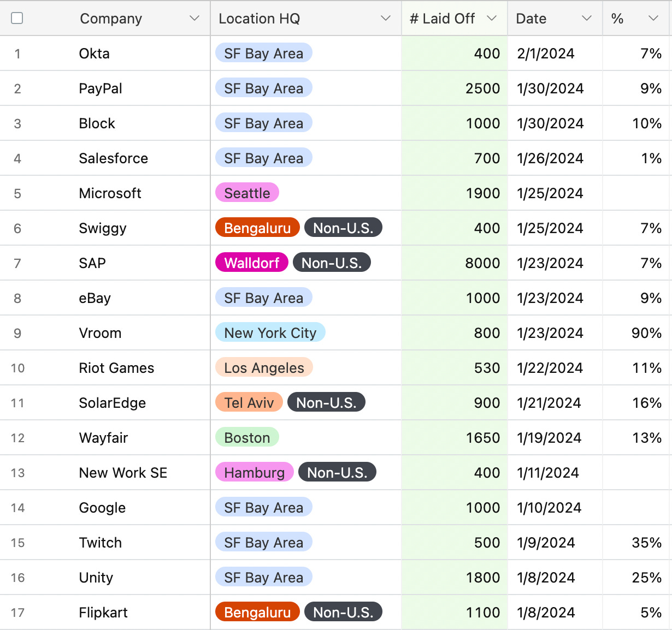Click SF Bay Area tag in Okta row
The height and width of the screenshot is (630, 672).
tap(264, 53)
